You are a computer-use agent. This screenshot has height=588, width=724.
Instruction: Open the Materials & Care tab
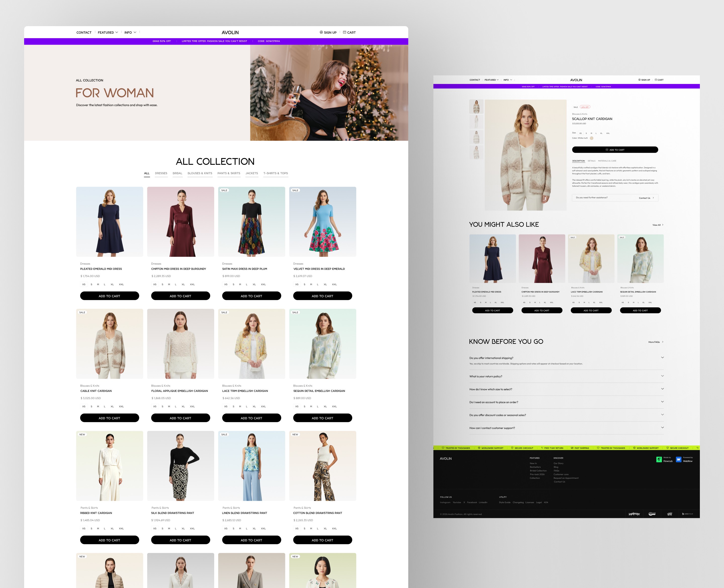[x=607, y=161]
